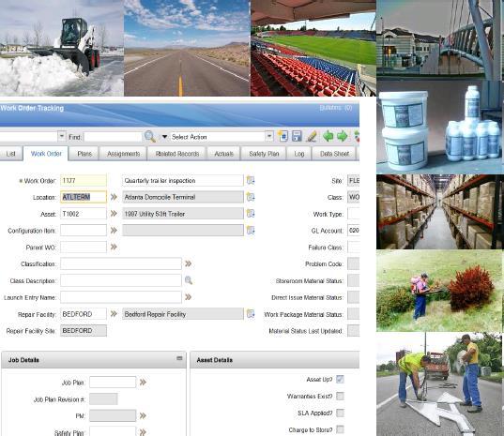
Task: Select the Work Order tab
Action: pos(46,154)
